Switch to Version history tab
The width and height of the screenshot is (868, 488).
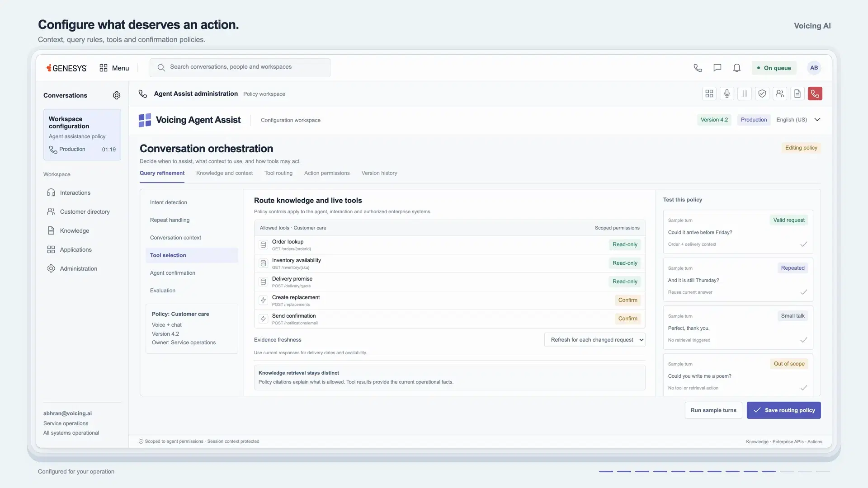click(x=379, y=173)
